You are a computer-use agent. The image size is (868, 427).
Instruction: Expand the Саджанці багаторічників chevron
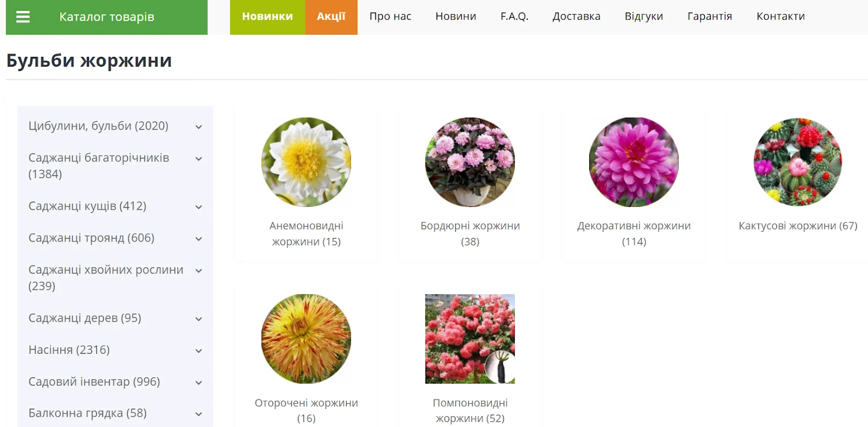(199, 159)
